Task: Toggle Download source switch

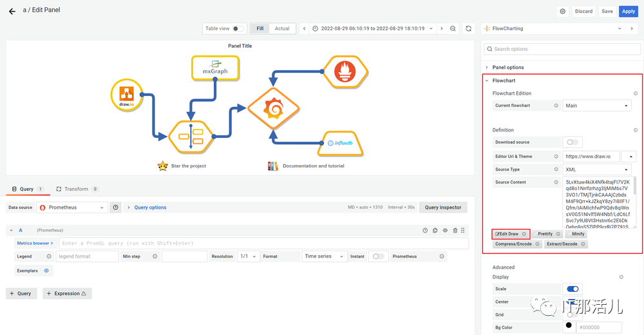Action: 572,142
